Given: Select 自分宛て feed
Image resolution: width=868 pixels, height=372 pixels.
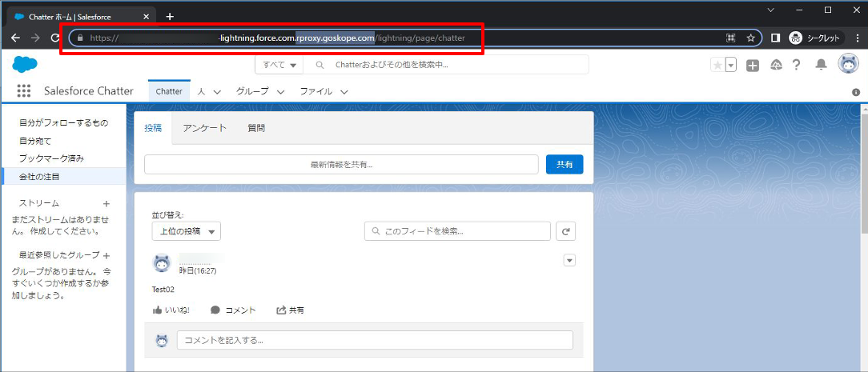Looking at the screenshot, I should click(64, 141).
